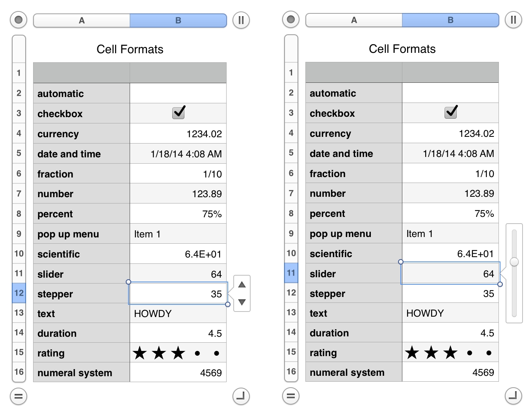Click the slider thumb beside the right table
Viewport: 532px width, 418px height.
coord(514,262)
